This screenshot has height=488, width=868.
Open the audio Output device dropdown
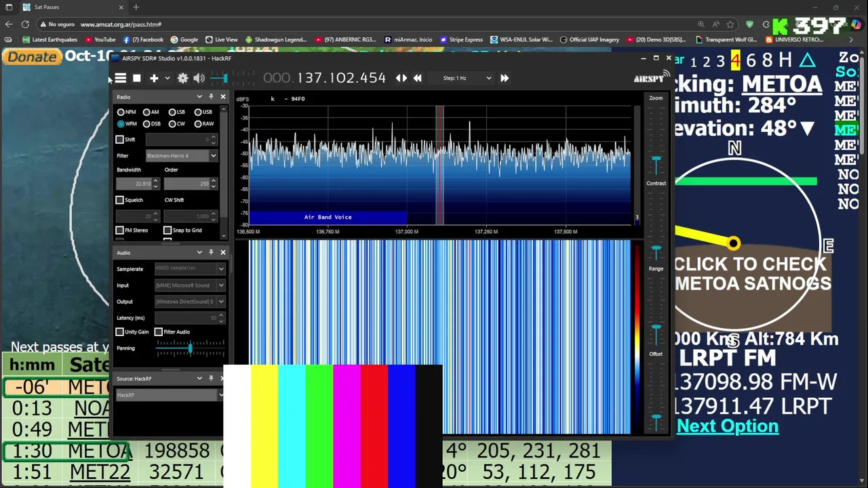(189, 302)
